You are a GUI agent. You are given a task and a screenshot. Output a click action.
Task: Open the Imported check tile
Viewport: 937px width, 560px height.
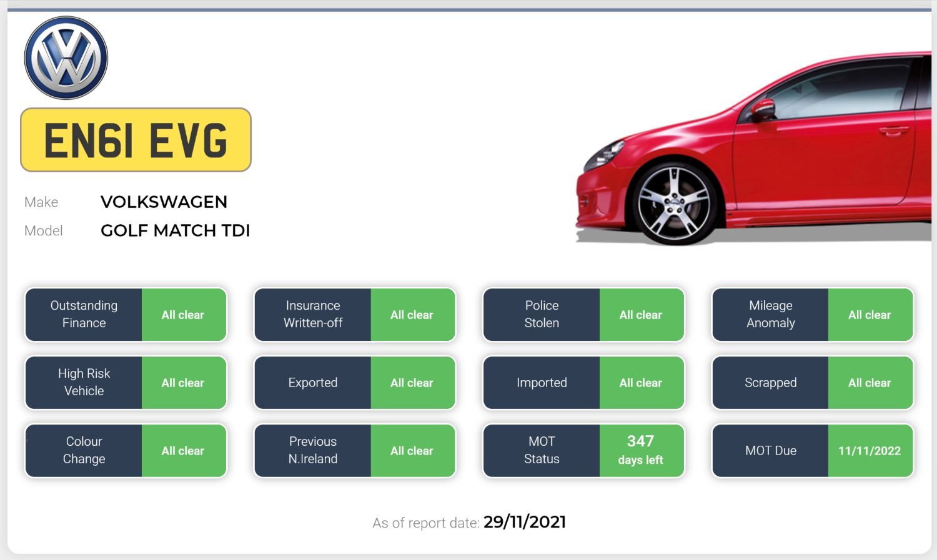pyautogui.click(x=583, y=383)
